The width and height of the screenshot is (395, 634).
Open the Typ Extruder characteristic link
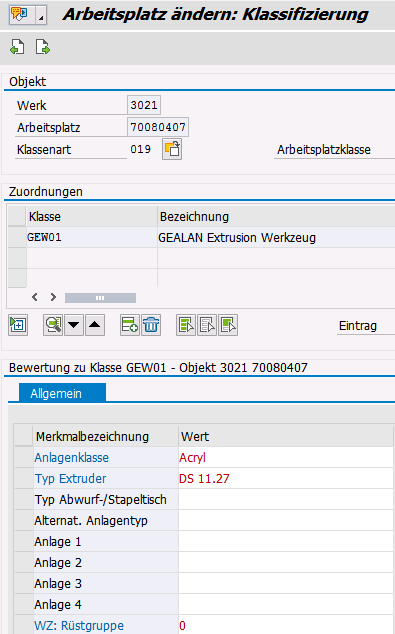70,479
